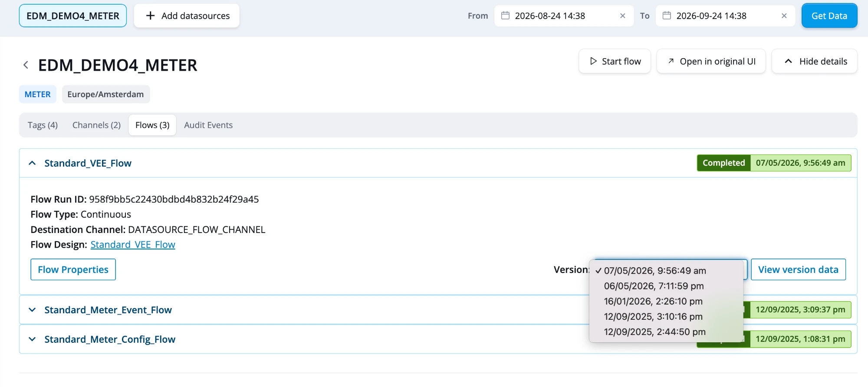Select the EDM_DEMO4_METER datasource chip

73,16
